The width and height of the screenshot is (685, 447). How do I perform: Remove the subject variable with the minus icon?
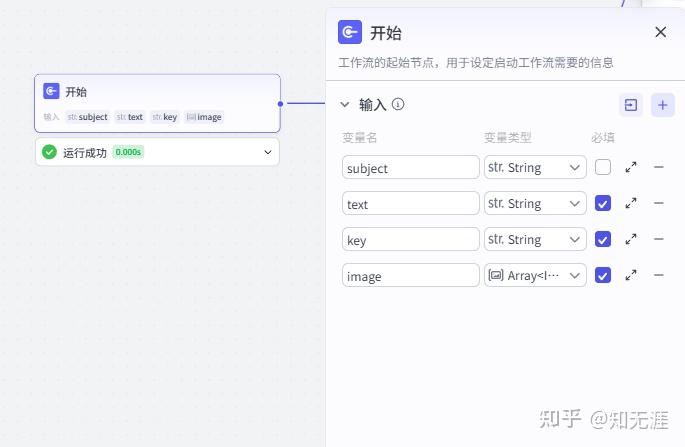659,167
